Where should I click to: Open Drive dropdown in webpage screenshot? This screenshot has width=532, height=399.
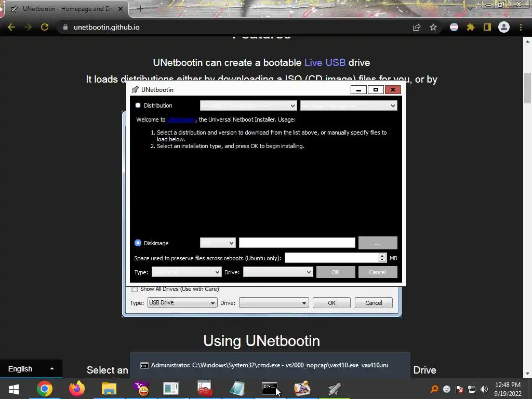coord(274,303)
